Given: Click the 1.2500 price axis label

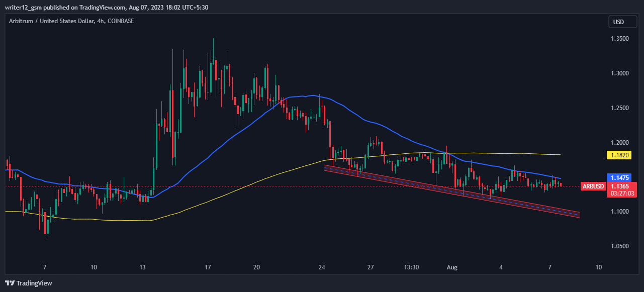Looking at the screenshot, I should tap(619, 108).
